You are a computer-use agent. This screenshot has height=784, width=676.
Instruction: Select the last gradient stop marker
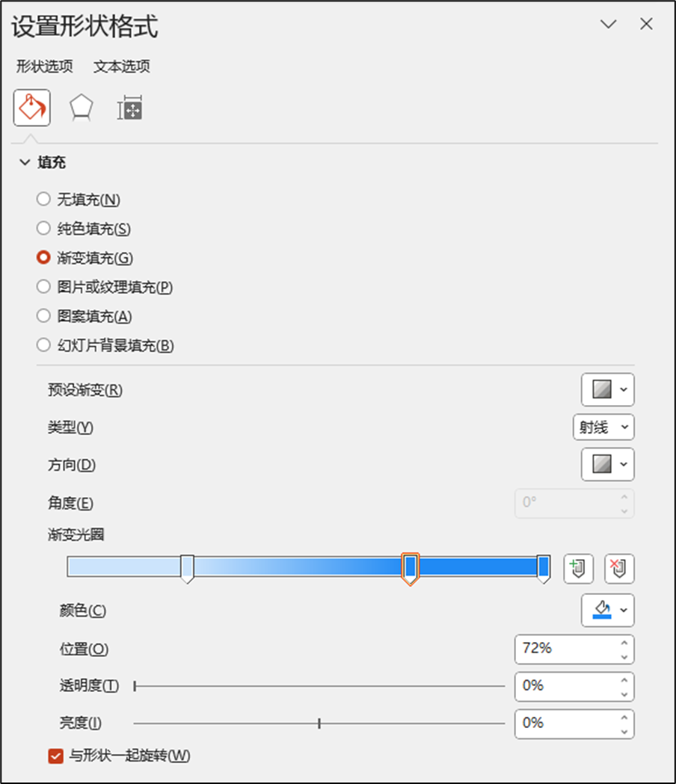point(544,569)
